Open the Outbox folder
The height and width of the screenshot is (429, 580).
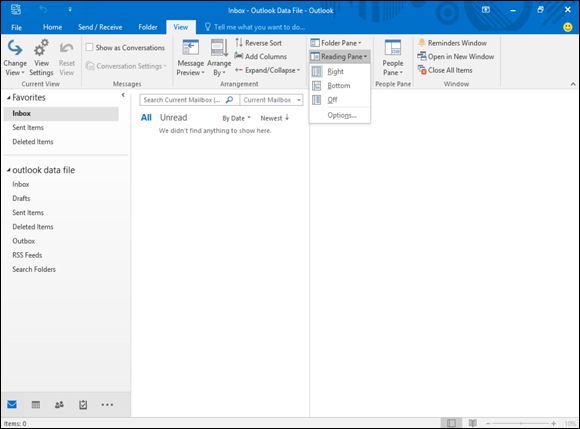click(24, 241)
